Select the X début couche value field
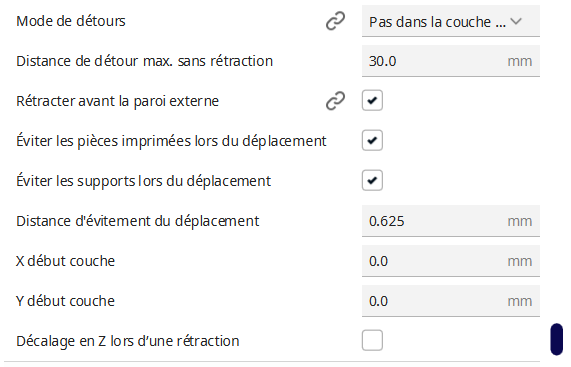 coord(450,261)
